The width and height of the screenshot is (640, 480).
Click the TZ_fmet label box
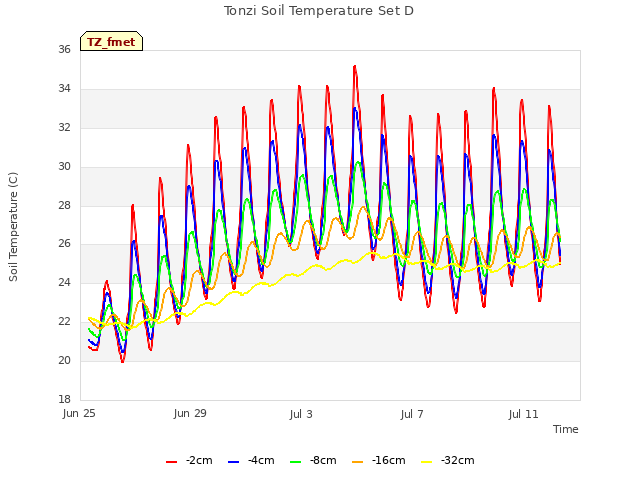111,41
